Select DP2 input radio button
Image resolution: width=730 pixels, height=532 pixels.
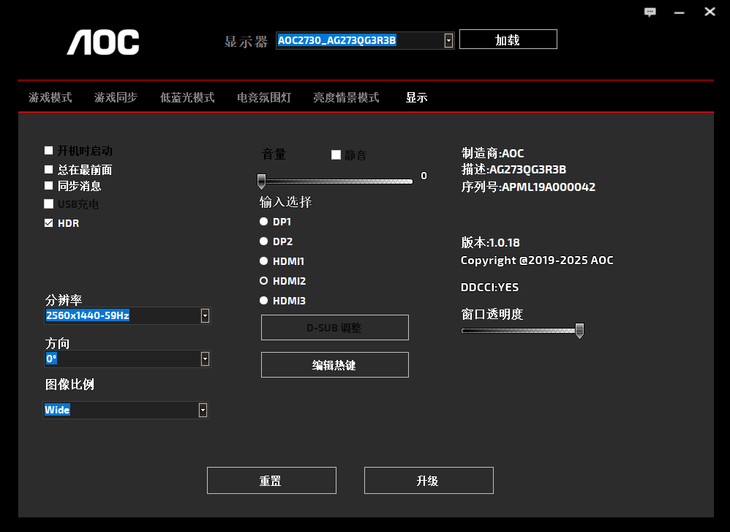click(x=264, y=241)
